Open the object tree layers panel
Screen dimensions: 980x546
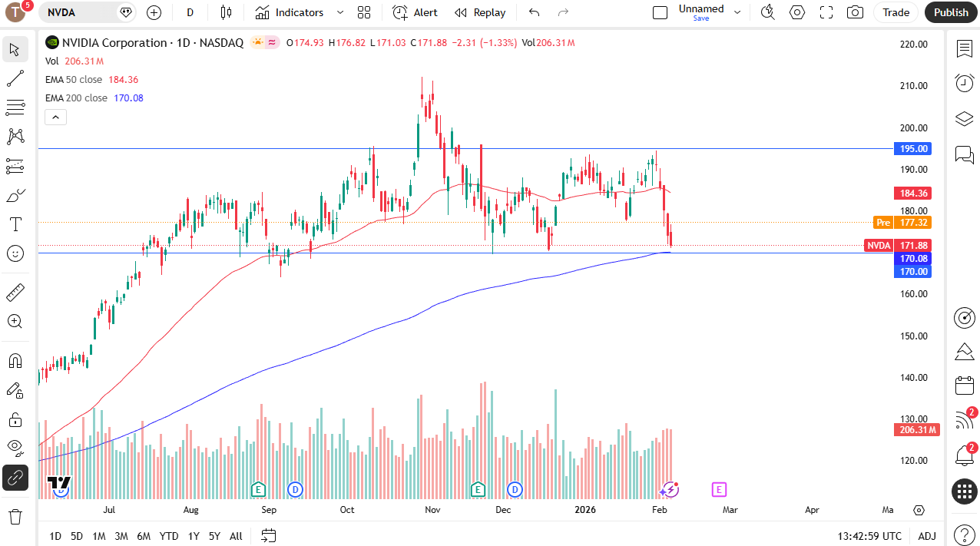point(964,118)
